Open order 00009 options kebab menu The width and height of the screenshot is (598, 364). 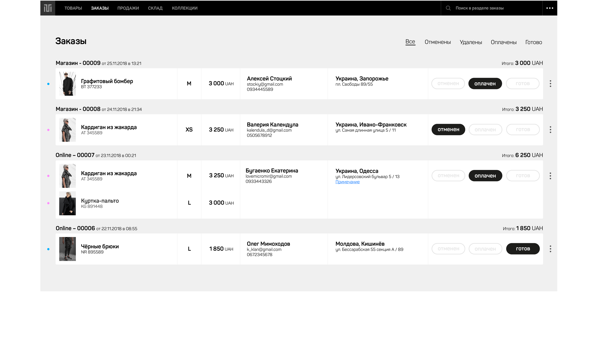tap(550, 83)
